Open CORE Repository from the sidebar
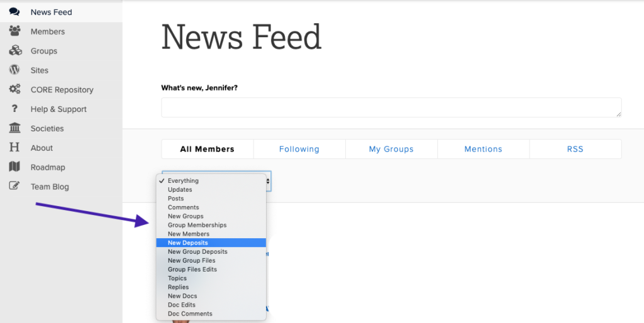 [61, 89]
